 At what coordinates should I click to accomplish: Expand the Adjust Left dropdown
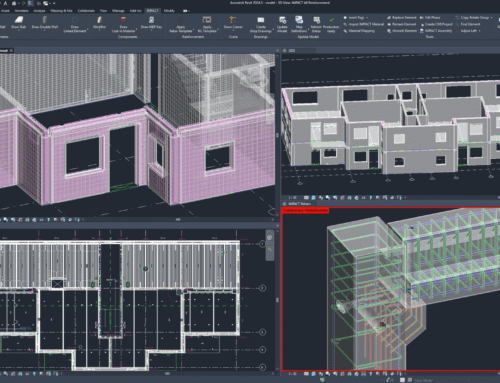click(x=479, y=31)
